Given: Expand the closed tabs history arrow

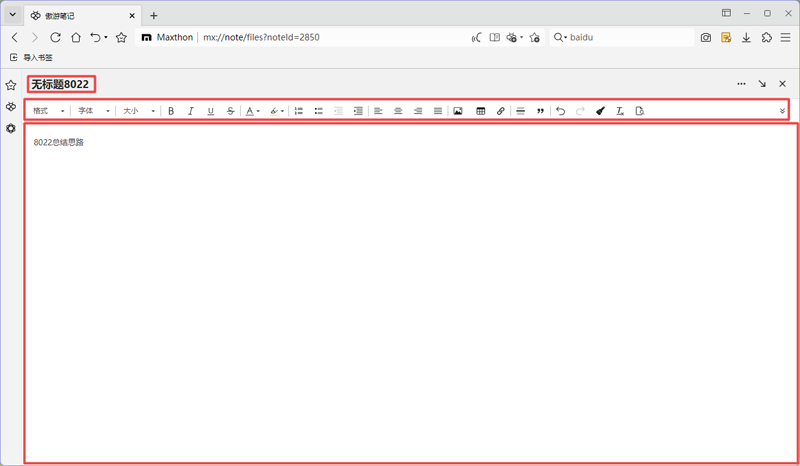Looking at the screenshot, I should [x=106, y=37].
